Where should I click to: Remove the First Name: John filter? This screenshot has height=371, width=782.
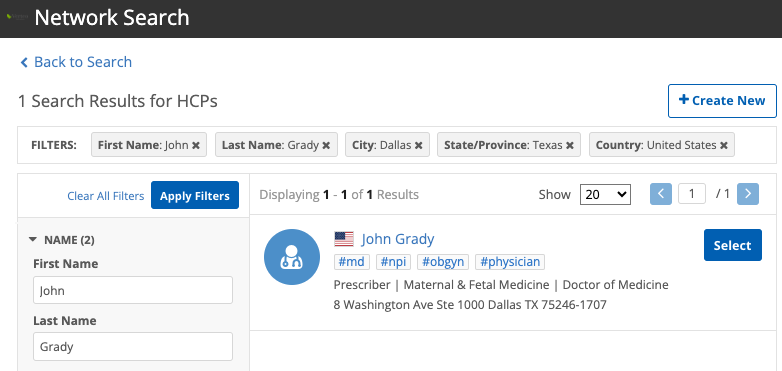coord(196,145)
